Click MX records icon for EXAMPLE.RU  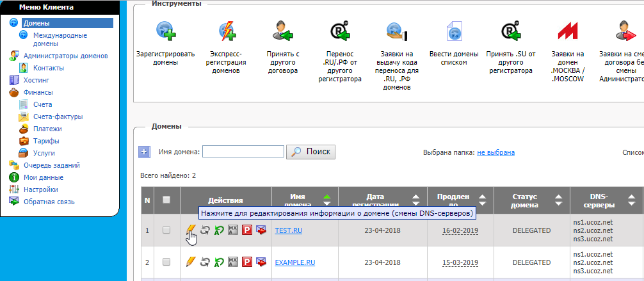(x=233, y=262)
